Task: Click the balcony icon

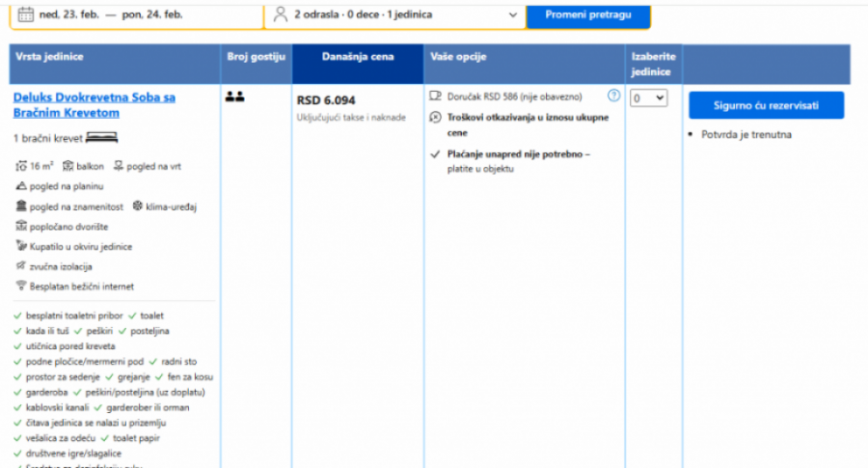Action: point(68,166)
